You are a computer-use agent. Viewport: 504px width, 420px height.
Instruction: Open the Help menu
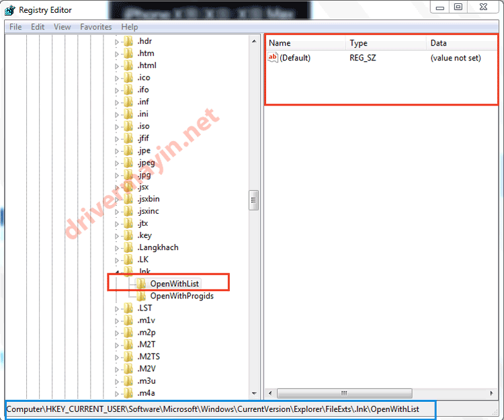click(130, 27)
